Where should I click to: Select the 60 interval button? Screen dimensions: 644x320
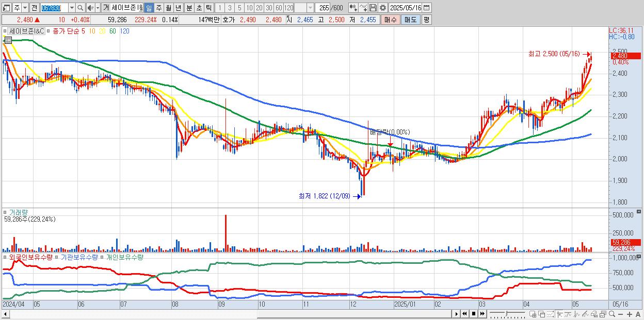tap(279, 8)
